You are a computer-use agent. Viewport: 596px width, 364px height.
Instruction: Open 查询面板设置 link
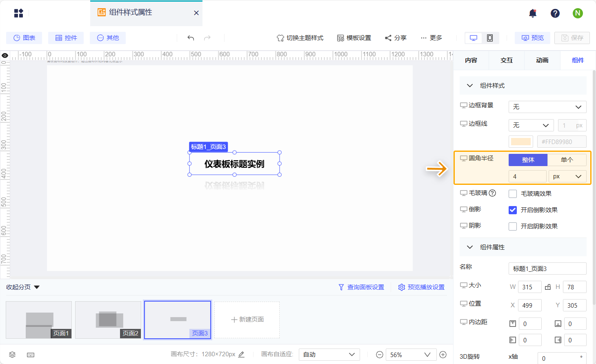361,287
